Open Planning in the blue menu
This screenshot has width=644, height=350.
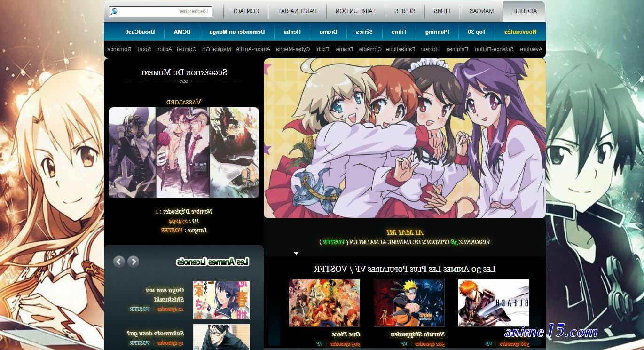pyautogui.click(x=438, y=32)
